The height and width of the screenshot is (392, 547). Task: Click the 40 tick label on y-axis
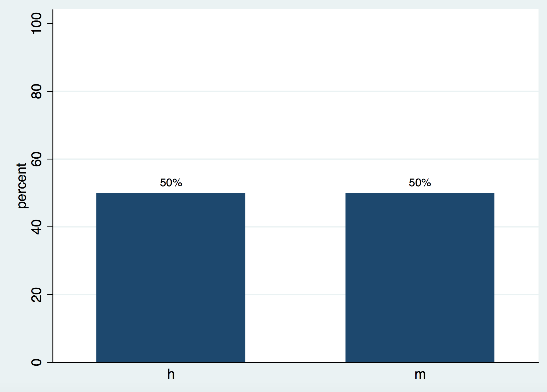(37, 227)
